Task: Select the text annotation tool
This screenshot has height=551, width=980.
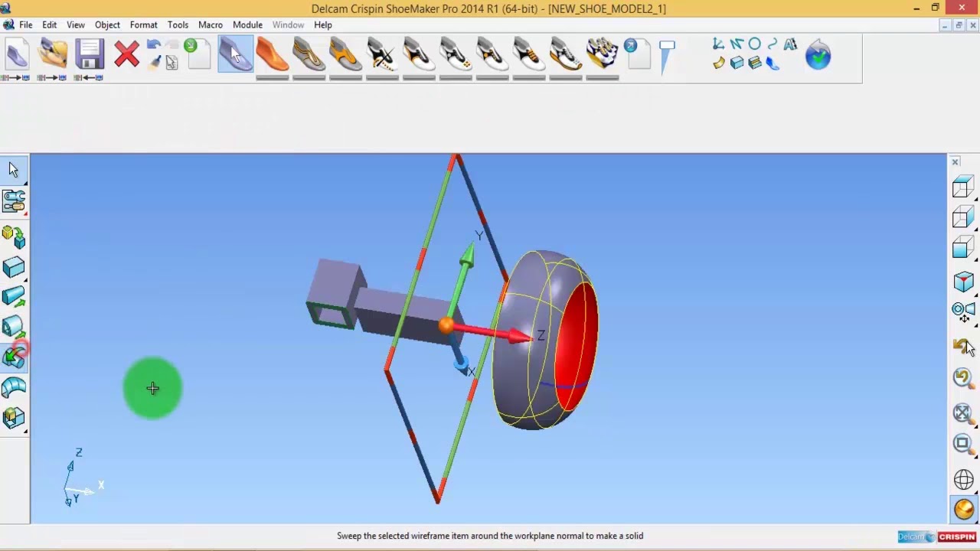Action: point(790,45)
